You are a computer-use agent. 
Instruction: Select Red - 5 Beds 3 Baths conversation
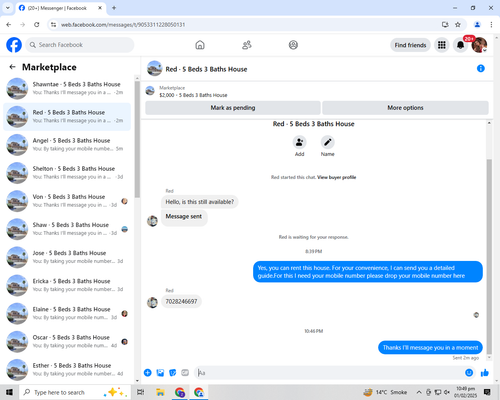click(x=67, y=117)
